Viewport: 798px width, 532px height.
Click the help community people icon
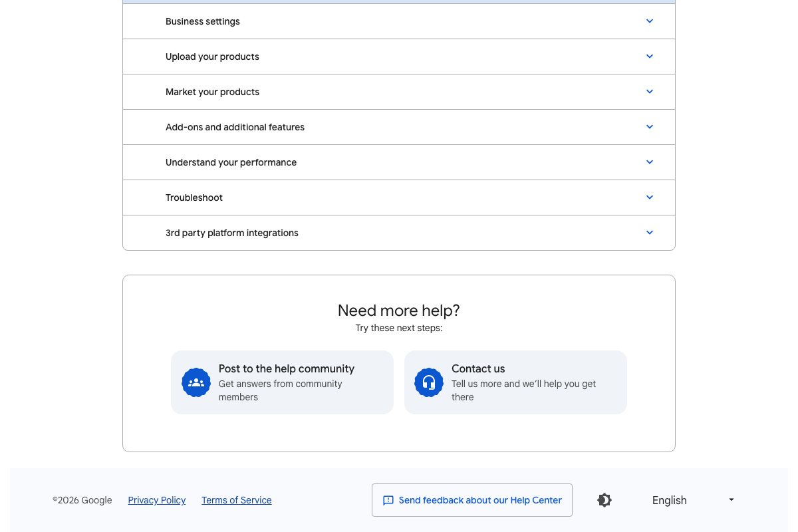196,382
